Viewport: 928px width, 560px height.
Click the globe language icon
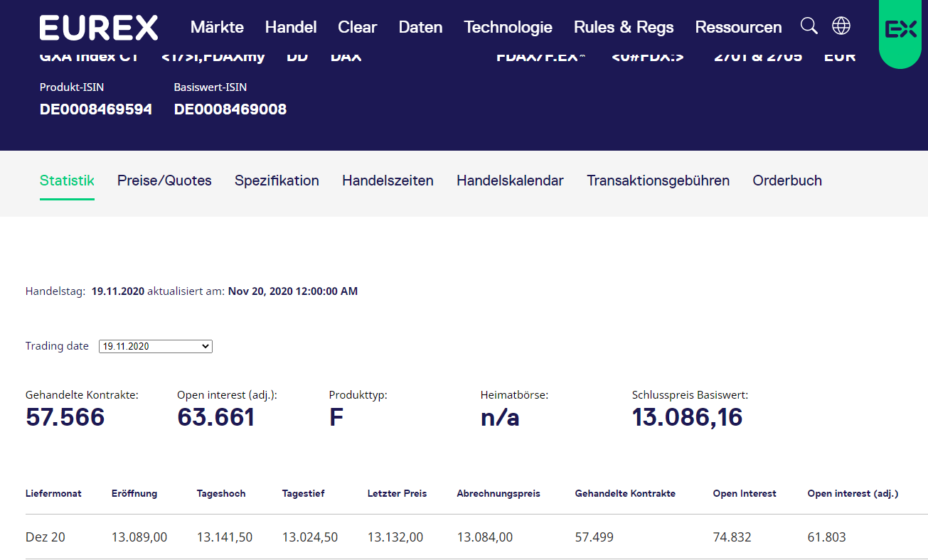click(x=841, y=26)
